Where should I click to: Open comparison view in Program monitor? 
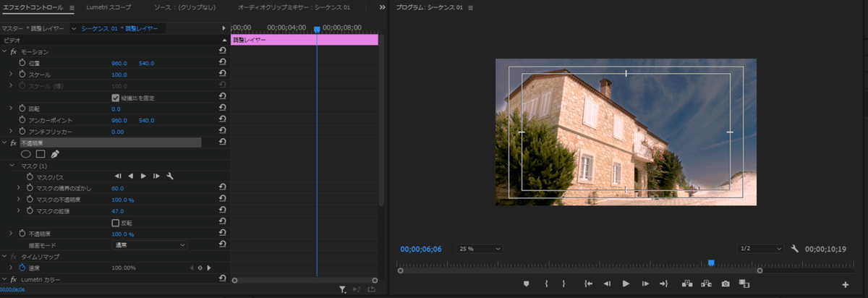pyautogui.click(x=744, y=284)
